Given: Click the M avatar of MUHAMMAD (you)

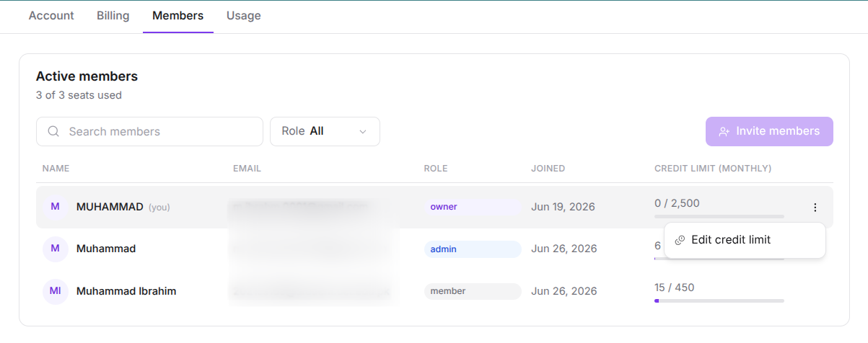Looking at the screenshot, I should (55, 207).
